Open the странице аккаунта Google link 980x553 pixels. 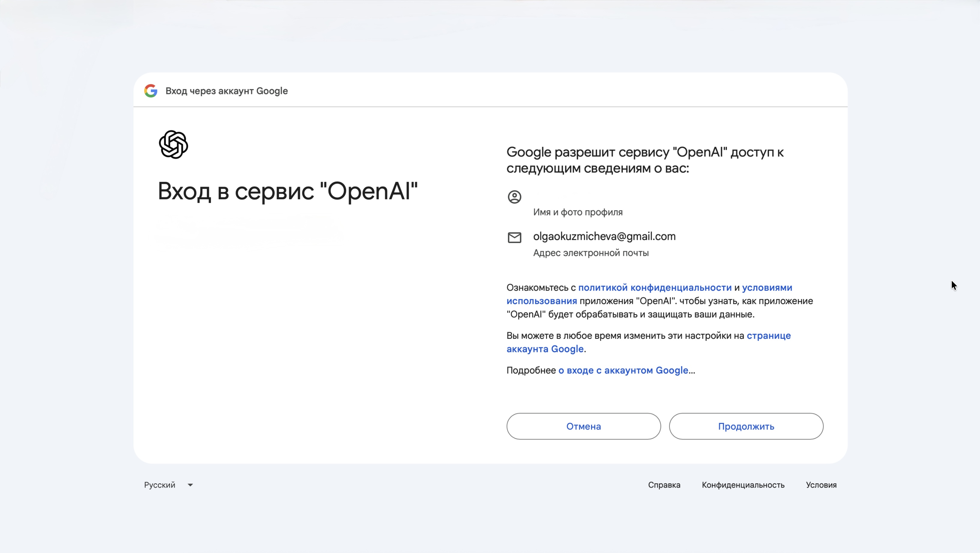[x=769, y=336]
